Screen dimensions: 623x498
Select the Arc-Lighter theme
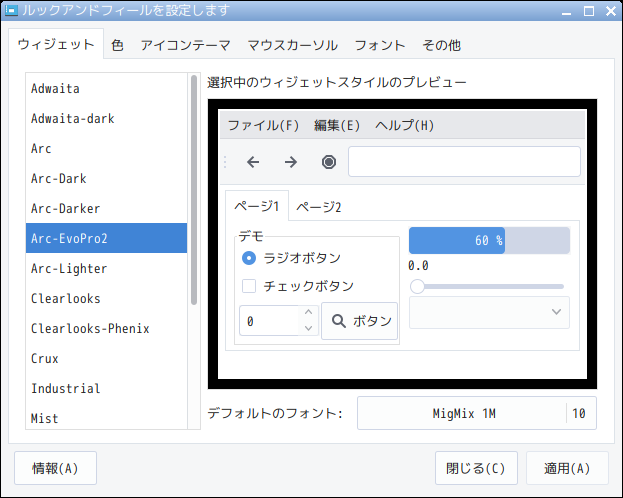tap(106, 269)
